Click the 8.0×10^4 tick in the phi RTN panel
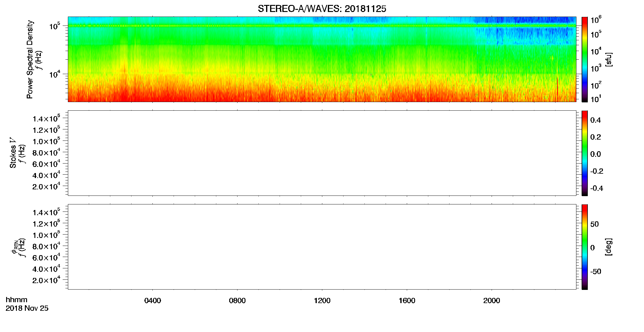This screenshot has height=332, width=644. pos(46,246)
